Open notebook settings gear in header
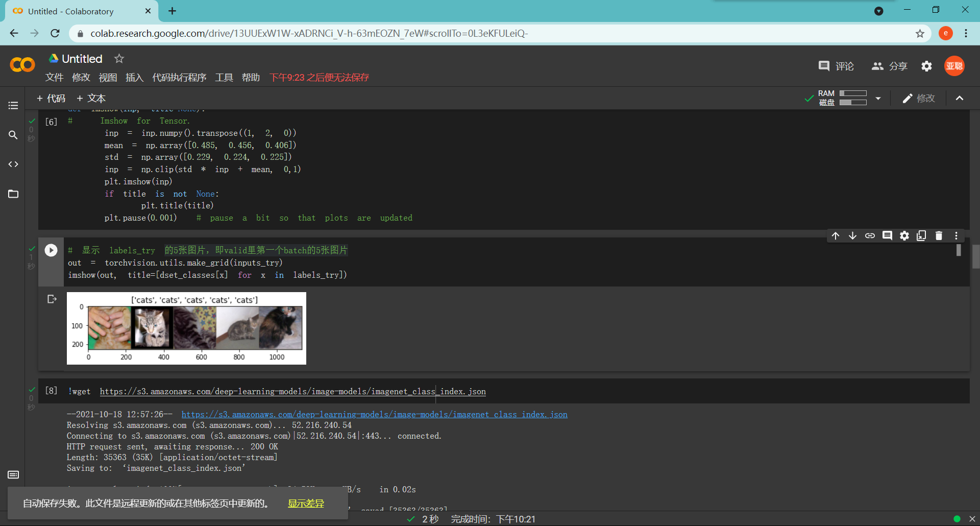This screenshot has width=980, height=526. [926, 66]
